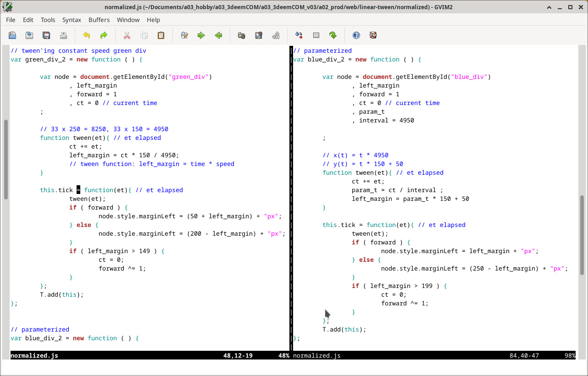Paste from clipboard using toolbar icon
The image size is (588, 376).
(161, 35)
